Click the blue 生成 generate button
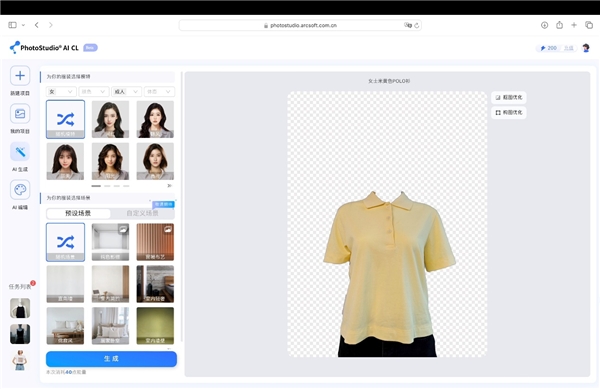Viewport: 600px width, 389px height. tap(111, 359)
